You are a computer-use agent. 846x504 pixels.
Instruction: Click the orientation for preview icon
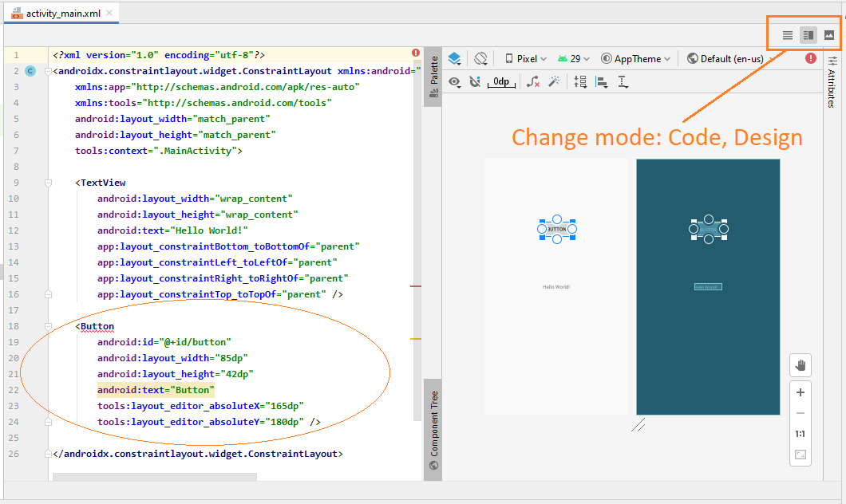[x=480, y=59]
